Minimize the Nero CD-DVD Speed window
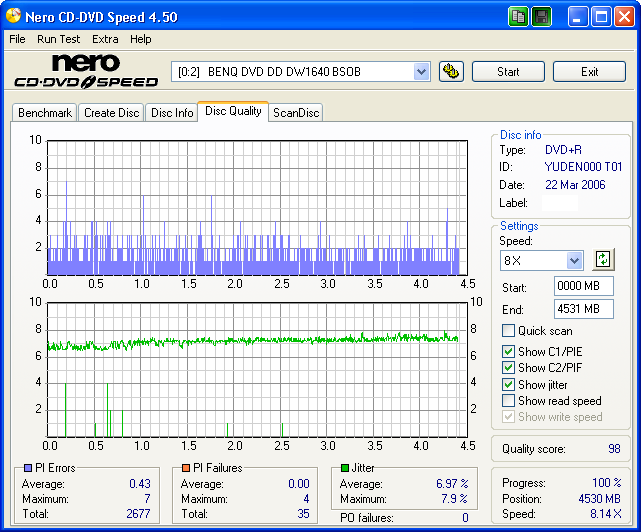 point(578,16)
